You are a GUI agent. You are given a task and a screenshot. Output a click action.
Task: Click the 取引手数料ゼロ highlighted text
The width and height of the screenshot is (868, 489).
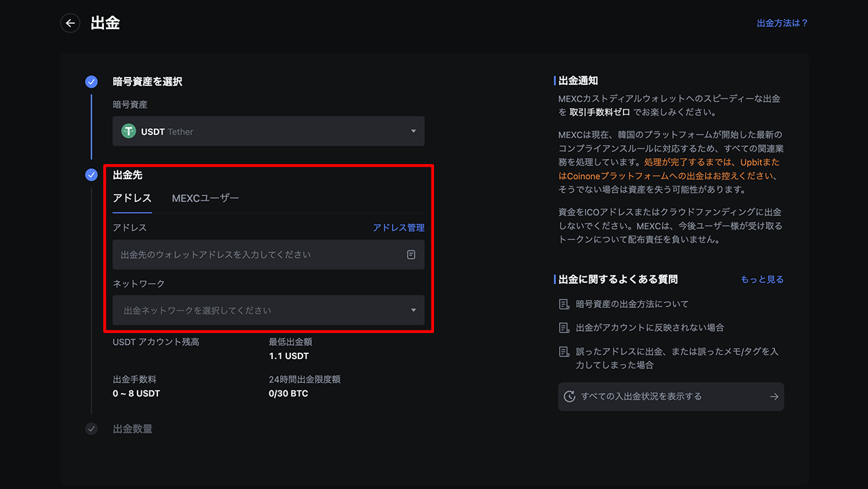click(600, 112)
